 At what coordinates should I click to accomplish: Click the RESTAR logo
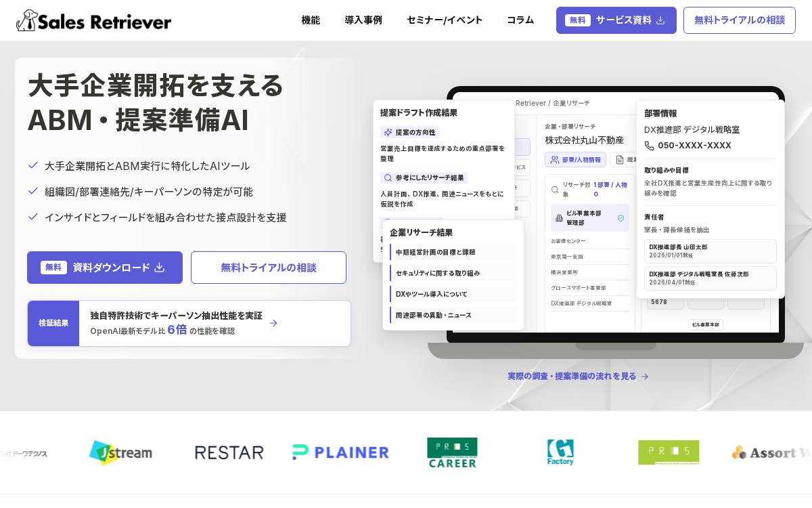pos(229,452)
